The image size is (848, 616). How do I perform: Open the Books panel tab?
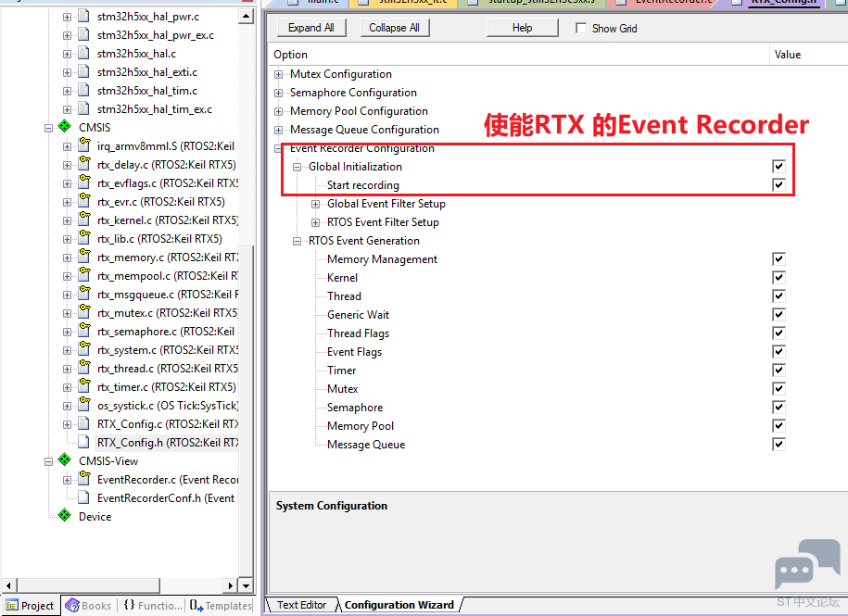click(x=89, y=605)
